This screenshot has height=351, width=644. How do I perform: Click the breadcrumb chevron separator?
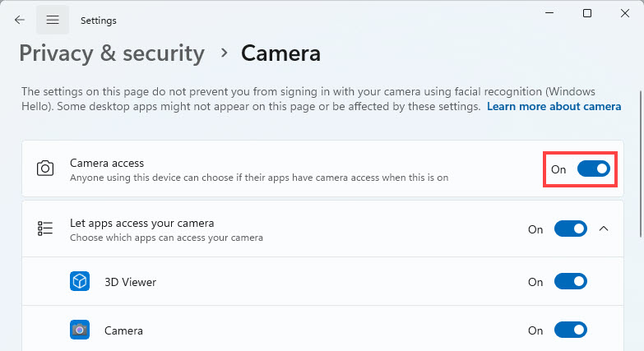coord(223,53)
